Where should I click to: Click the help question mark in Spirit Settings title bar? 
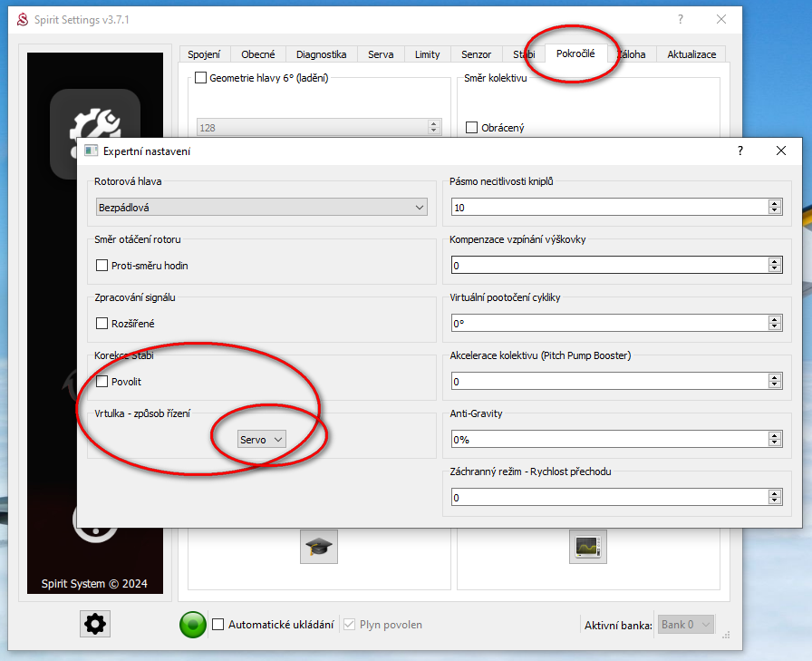click(x=681, y=19)
